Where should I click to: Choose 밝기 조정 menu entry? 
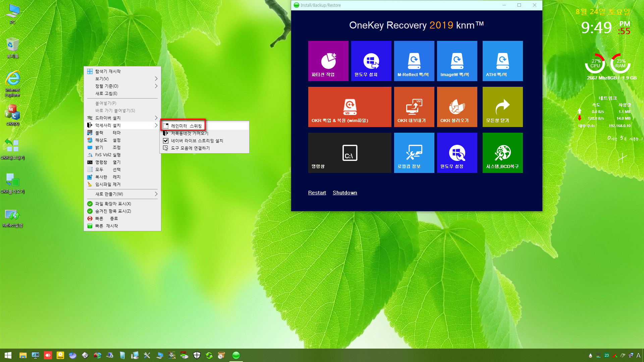pyautogui.click(x=122, y=147)
